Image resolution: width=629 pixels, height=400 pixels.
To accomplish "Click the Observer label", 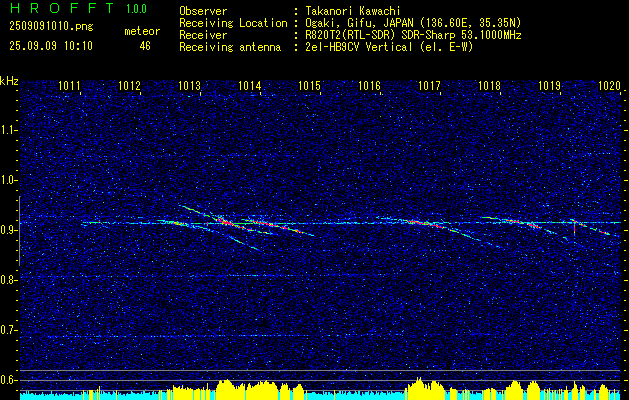I will click(203, 11).
